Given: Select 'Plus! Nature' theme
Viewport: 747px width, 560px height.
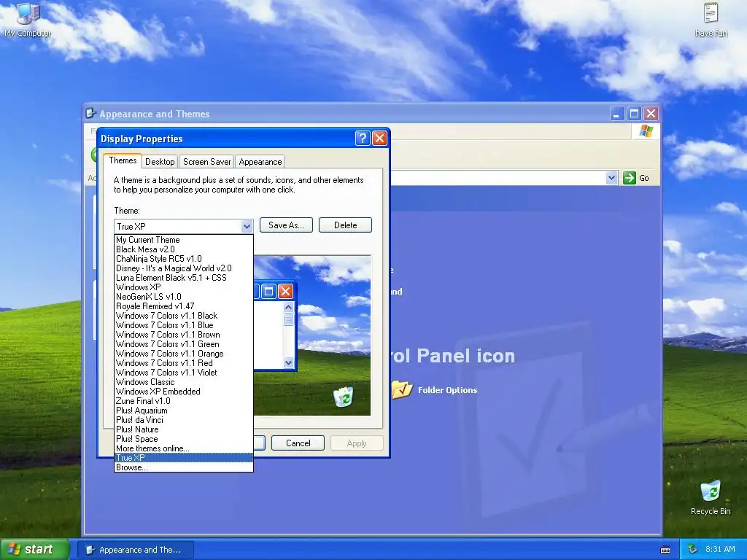Looking at the screenshot, I should coord(183,429).
